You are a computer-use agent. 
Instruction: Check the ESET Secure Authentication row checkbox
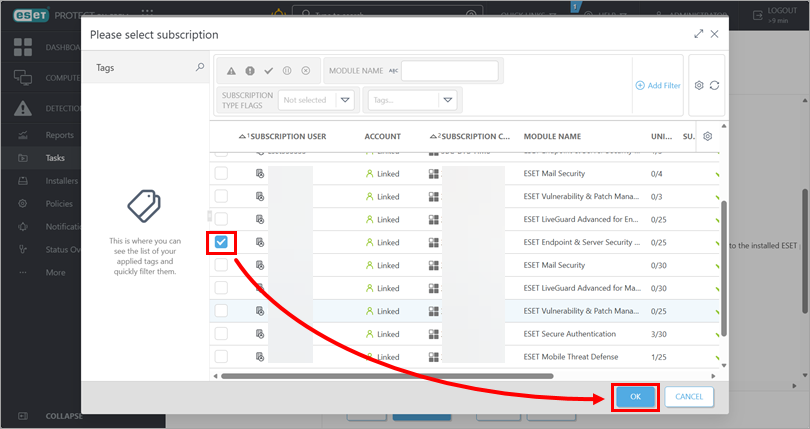point(221,334)
